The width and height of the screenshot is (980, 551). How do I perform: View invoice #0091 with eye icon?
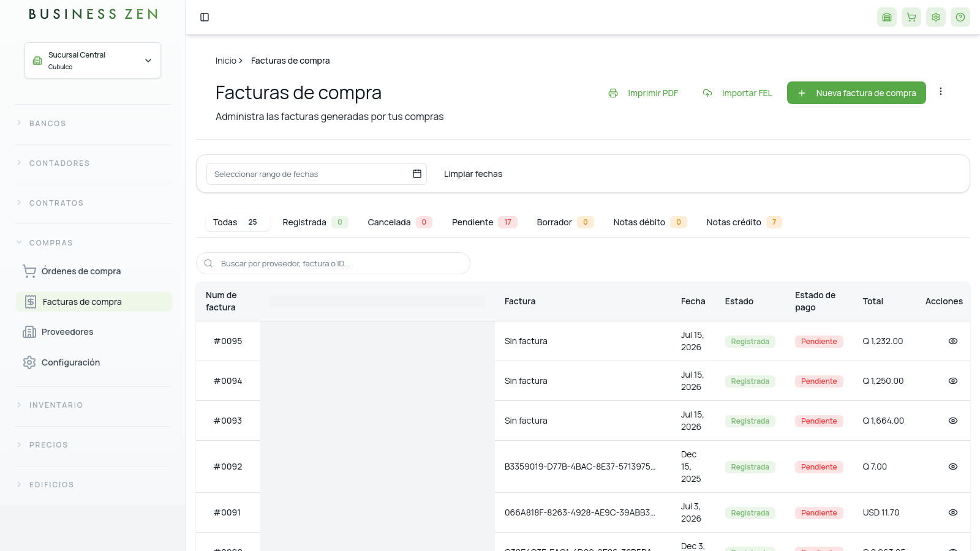[x=953, y=512]
